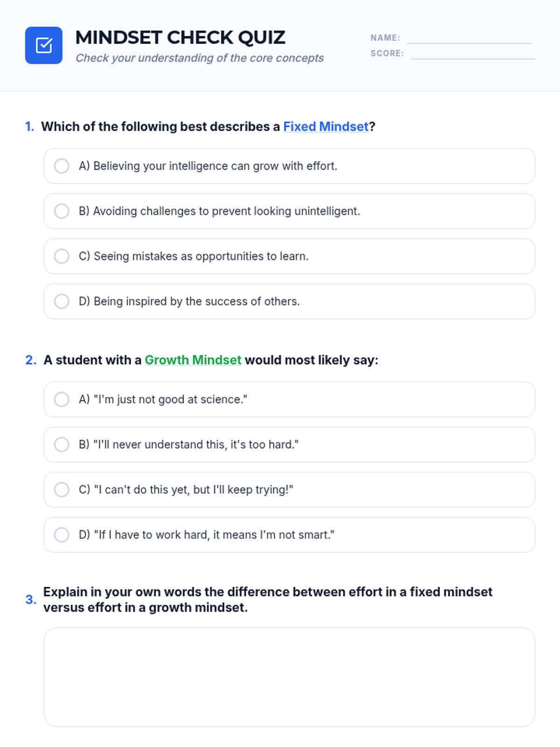Viewport: 560px width, 747px height.
Task: Open the Growth Mindset link
Action: [193, 360]
